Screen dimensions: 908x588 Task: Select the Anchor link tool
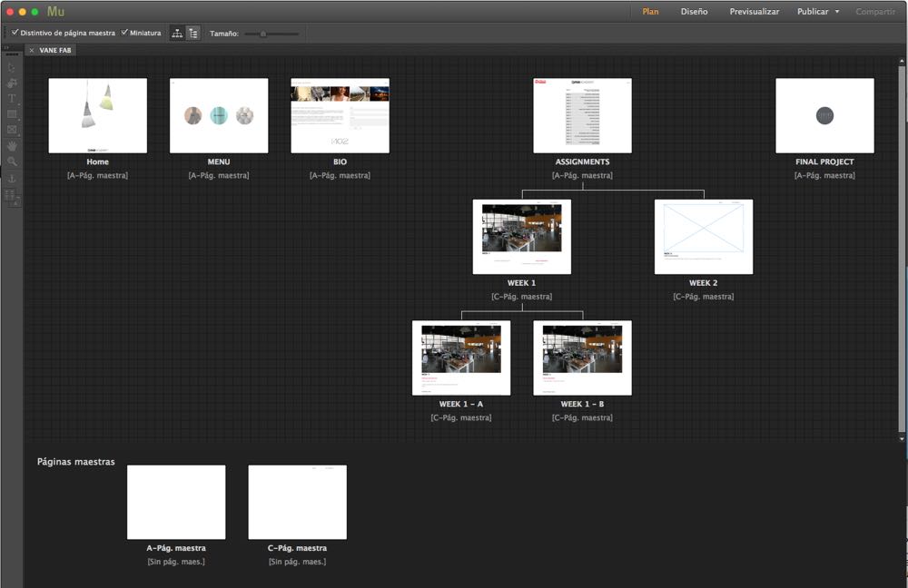12,178
